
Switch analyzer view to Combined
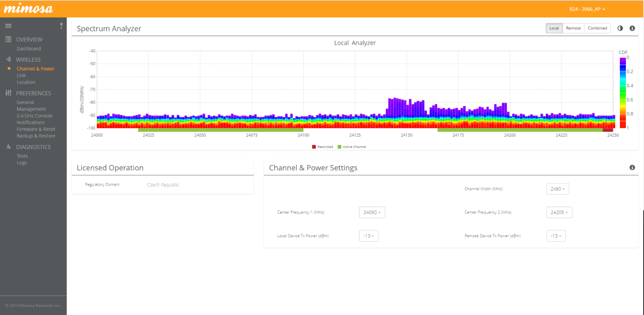pyautogui.click(x=597, y=28)
